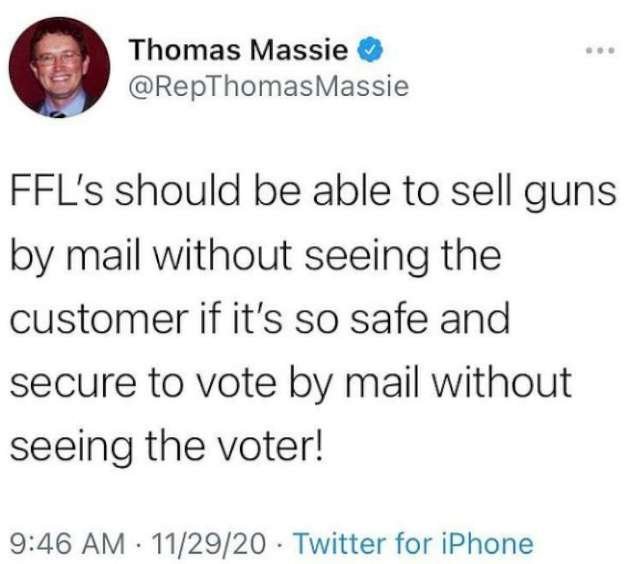Click the word 'customer' in the tweet
630x564 pixels.
pyautogui.click(x=98, y=320)
